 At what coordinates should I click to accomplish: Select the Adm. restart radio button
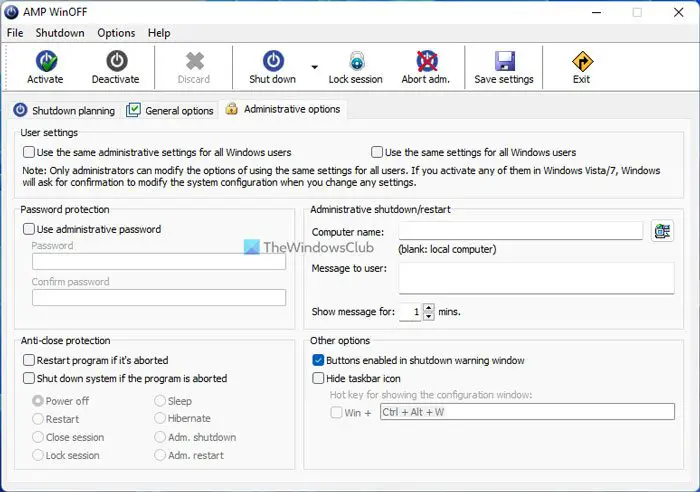tap(160, 455)
